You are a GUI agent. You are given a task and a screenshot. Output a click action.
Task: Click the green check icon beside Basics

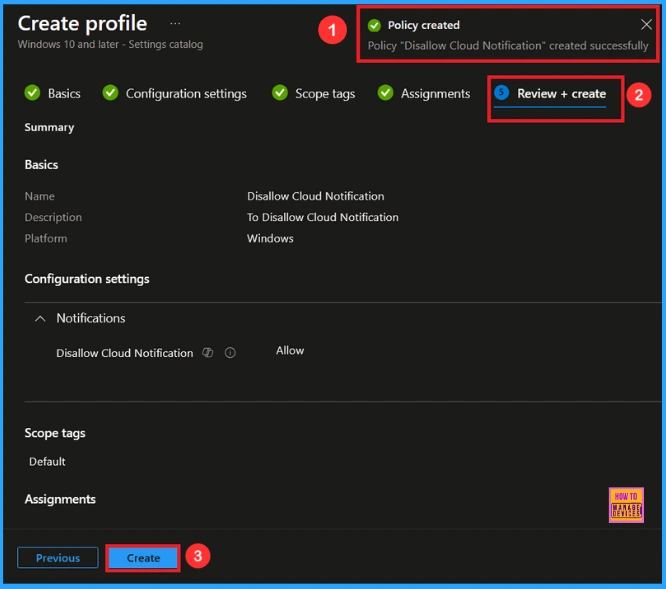(x=32, y=93)
